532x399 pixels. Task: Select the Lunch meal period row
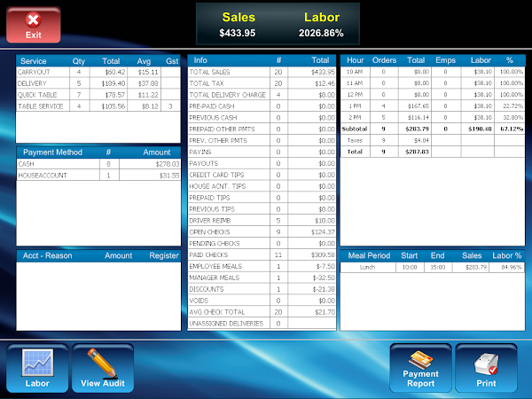point(433,267)
